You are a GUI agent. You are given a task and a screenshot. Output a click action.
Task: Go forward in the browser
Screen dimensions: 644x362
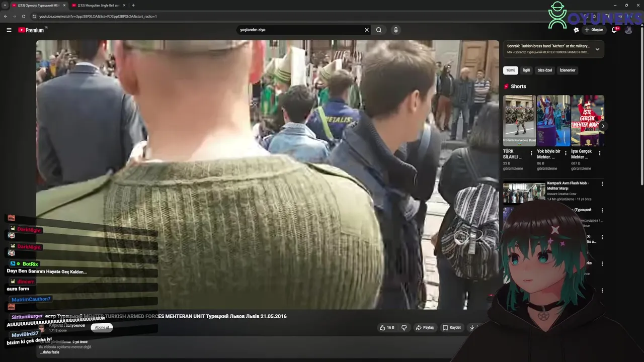click(x=15, y=17)
